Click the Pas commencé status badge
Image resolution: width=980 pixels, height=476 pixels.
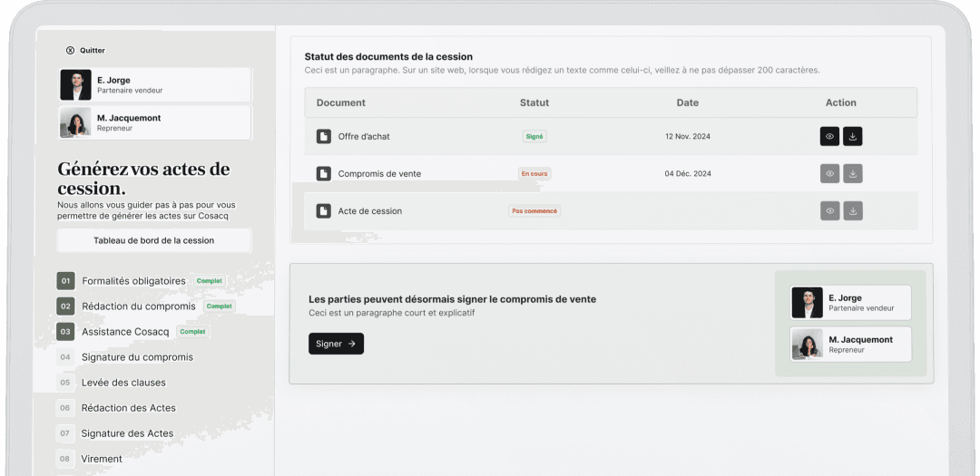(x=534, y=211)
